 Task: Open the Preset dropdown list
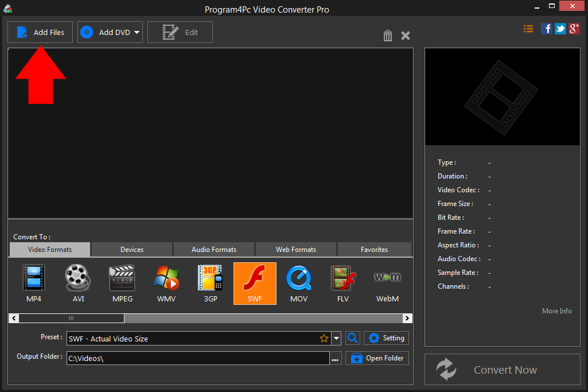(337, 338)
